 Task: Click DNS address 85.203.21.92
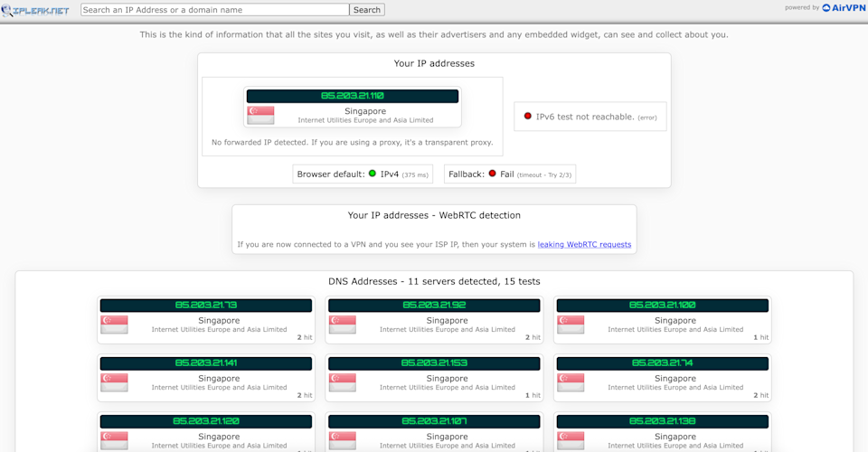click(434, 306)
